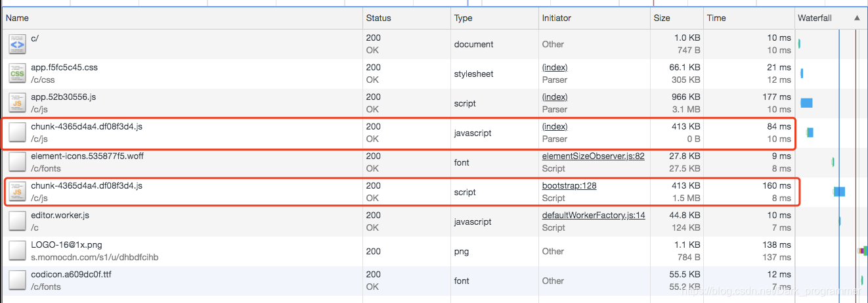The width and height of the screenshot is (868, 303).
Task: Click the file icon for codicon.a609dc0f.ttf
Action: 17,281
